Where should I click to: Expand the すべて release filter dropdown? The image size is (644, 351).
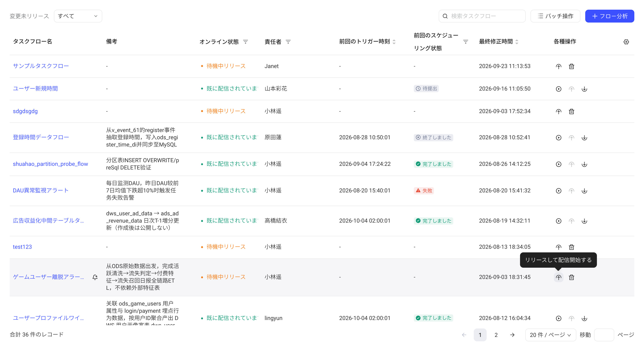pos(78,16)
